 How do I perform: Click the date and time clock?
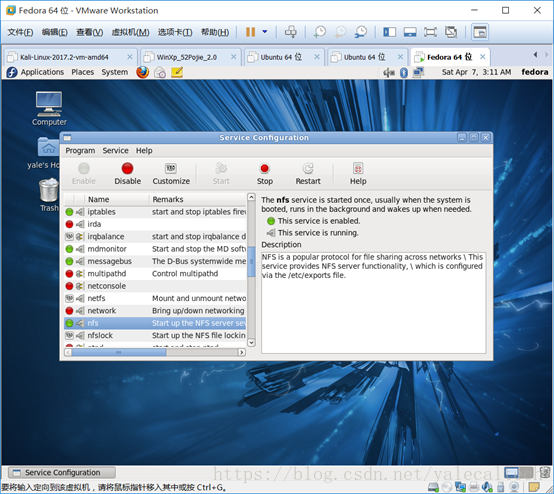476,72
